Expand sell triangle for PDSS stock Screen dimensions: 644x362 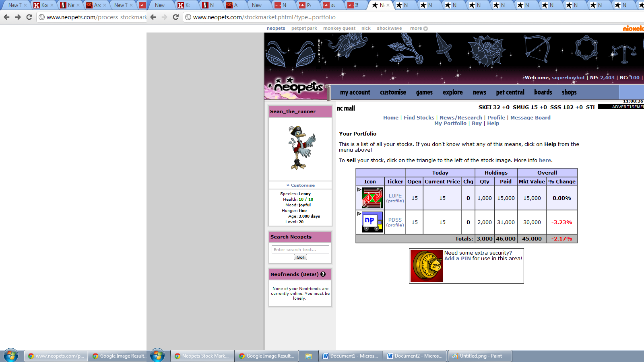tap(359, 214)
